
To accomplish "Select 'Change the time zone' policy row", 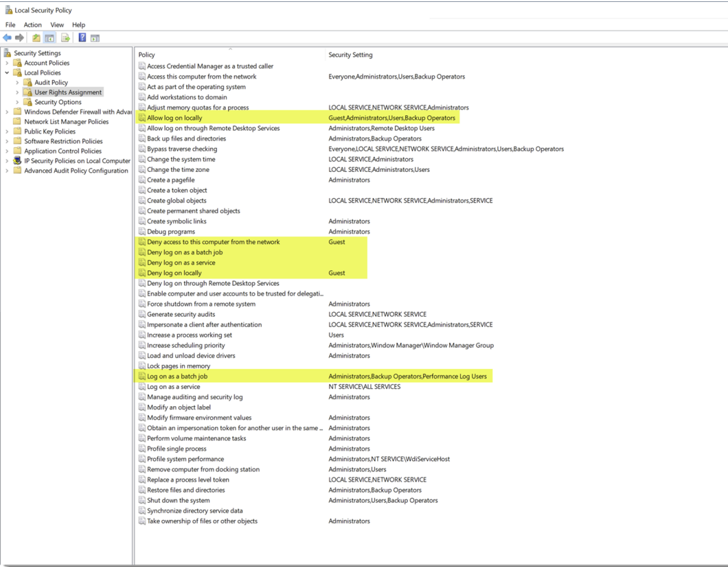I will click(178, 169).
